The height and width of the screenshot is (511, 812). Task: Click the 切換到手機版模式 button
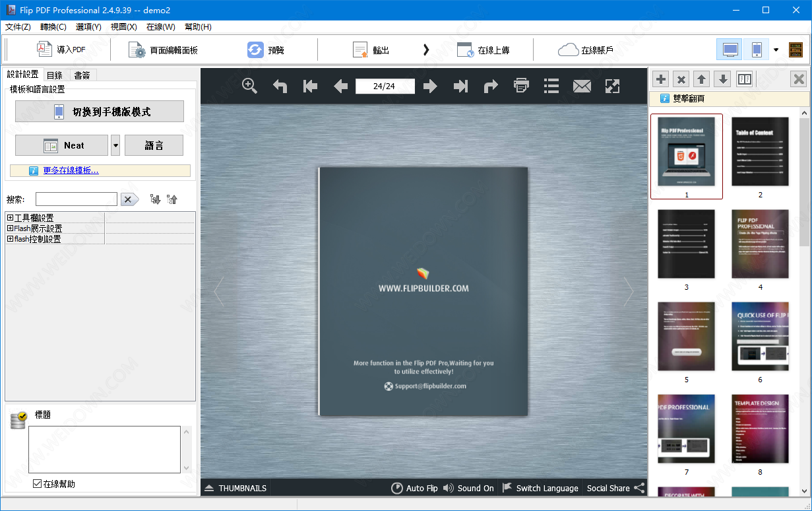(x=100, y=112)
